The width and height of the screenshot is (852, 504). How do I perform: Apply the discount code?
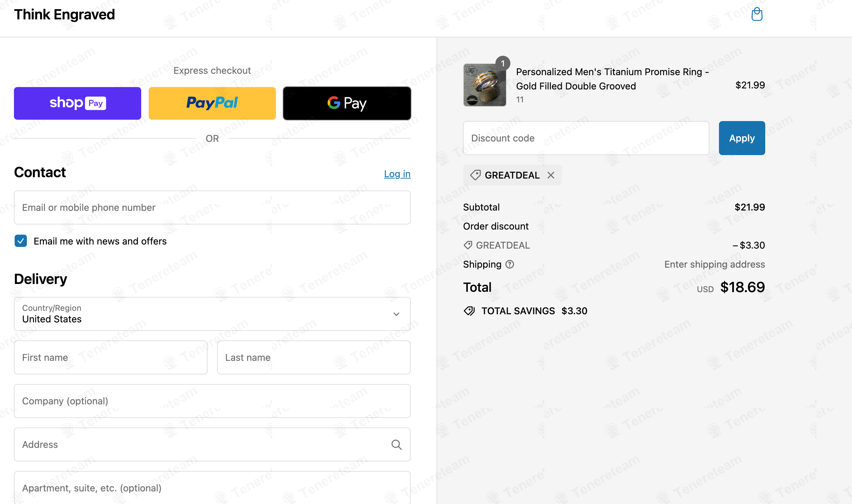click(x=742, y=138)
